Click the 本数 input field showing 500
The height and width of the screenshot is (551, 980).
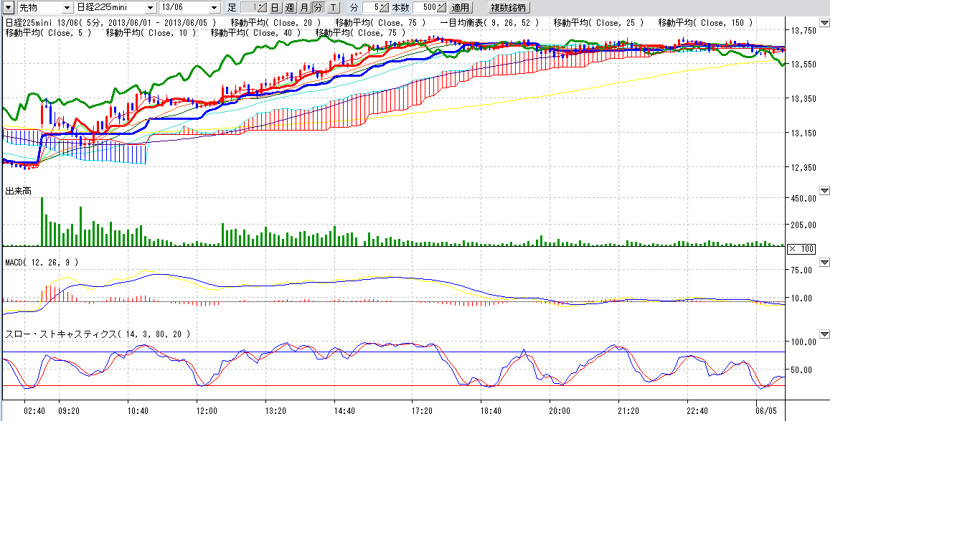coord(425,7)
